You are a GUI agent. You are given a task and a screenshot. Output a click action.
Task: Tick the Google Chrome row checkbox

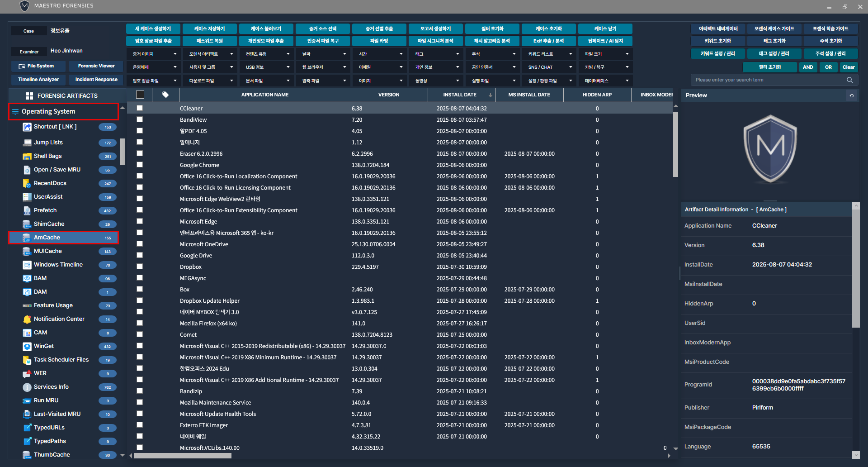(x=140, y=165)
